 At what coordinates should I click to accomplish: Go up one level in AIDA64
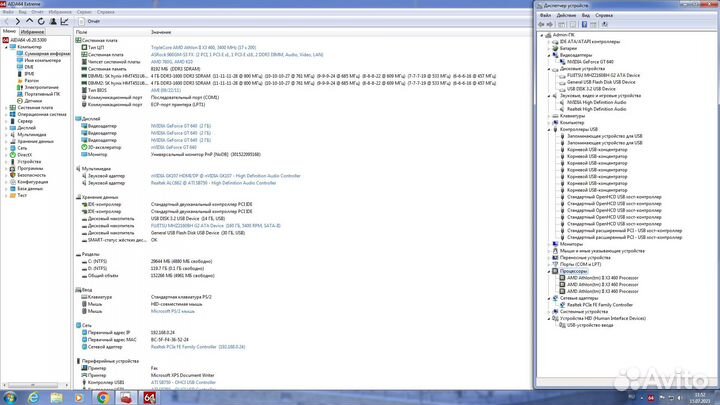[x=29, y=21]
